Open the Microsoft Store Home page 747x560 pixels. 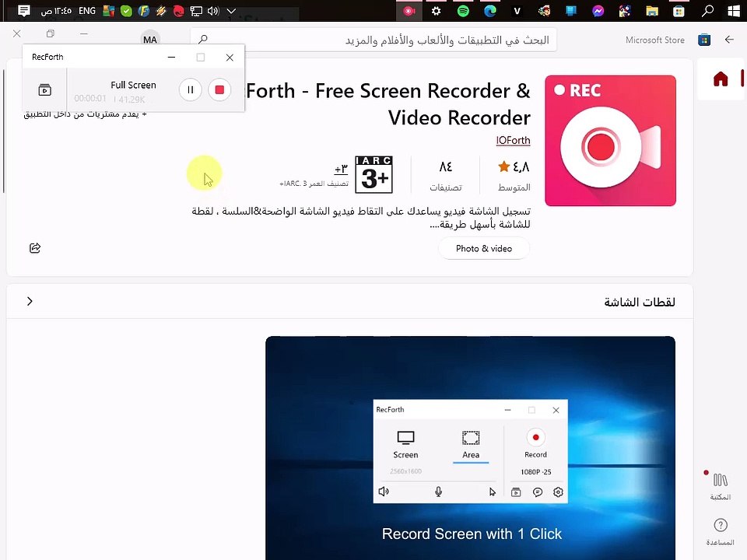click(721, 79)
